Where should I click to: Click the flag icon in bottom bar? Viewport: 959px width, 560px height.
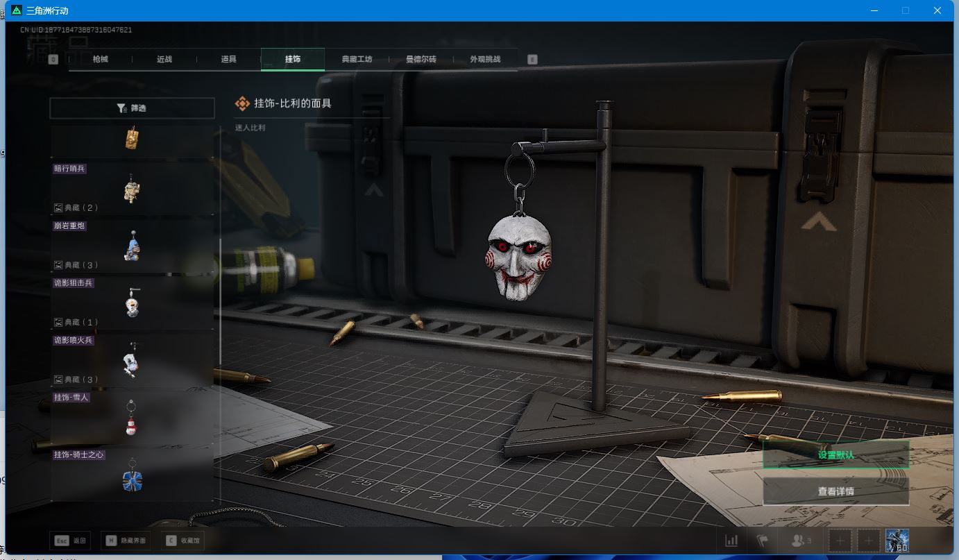click(763, 541)
